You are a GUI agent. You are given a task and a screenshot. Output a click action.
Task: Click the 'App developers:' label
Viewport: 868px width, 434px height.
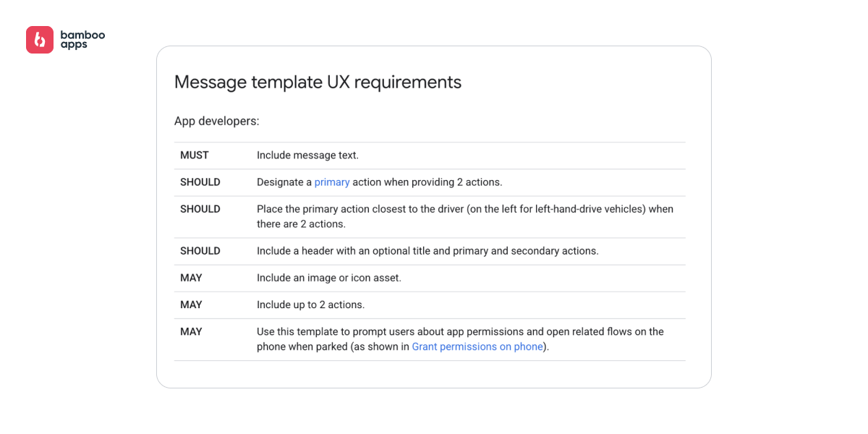[216, 121]
